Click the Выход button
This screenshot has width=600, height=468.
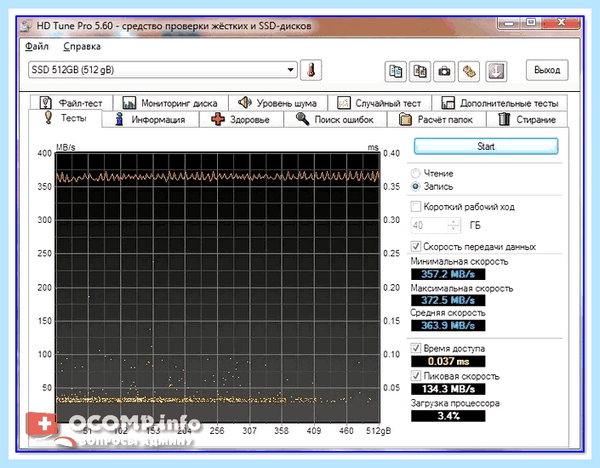[x=547, y=70]
